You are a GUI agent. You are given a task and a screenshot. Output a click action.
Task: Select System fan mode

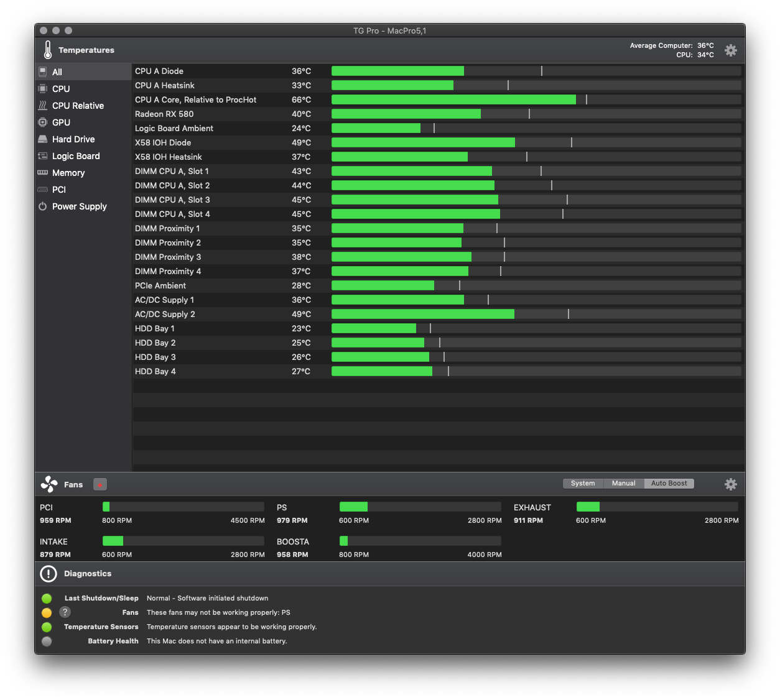pos(583,484)
